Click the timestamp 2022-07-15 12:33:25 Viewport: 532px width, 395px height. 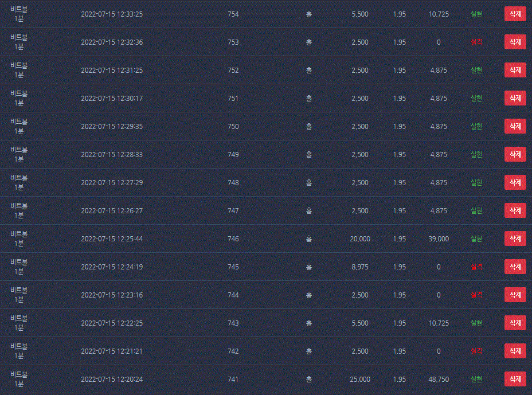pos(112,14)
